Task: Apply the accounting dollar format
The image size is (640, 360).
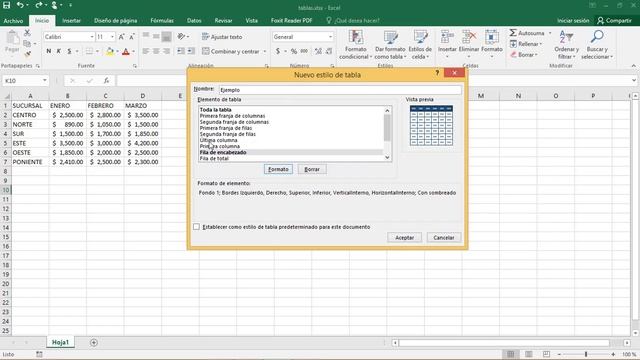Action: 278,51
